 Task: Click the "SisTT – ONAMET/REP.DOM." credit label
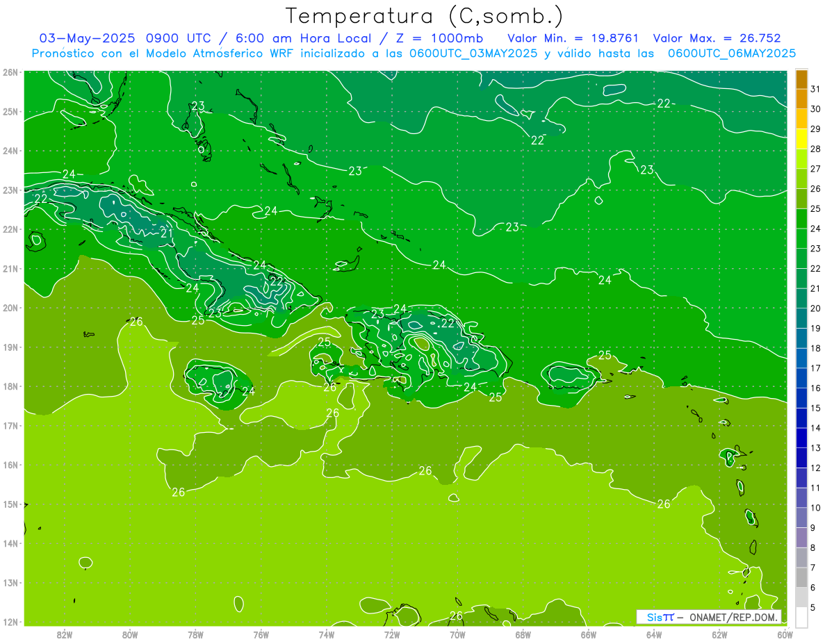[x=709, y=617]
